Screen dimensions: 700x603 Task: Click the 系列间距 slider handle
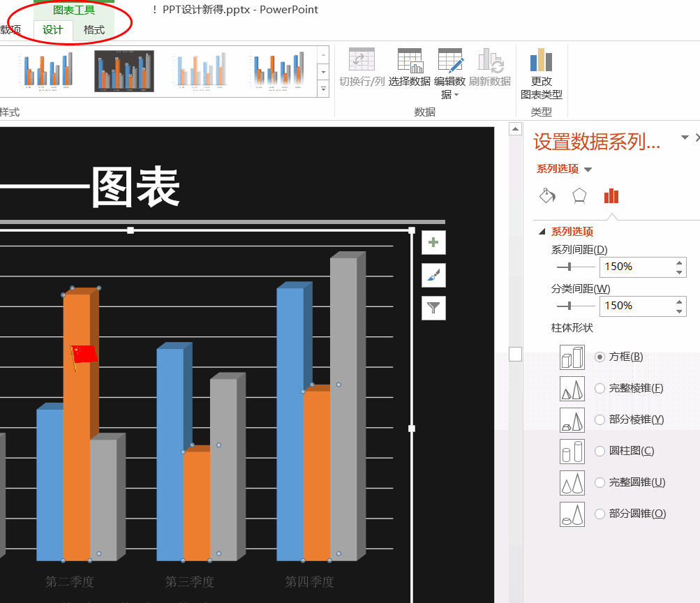coord(569,267)
